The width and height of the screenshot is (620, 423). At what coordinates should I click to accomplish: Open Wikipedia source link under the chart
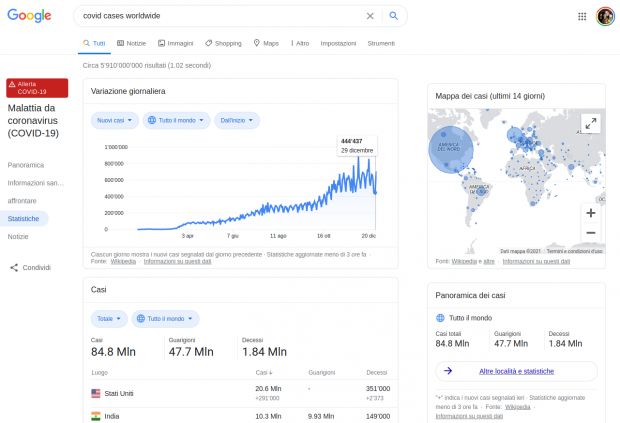[123, 261]
